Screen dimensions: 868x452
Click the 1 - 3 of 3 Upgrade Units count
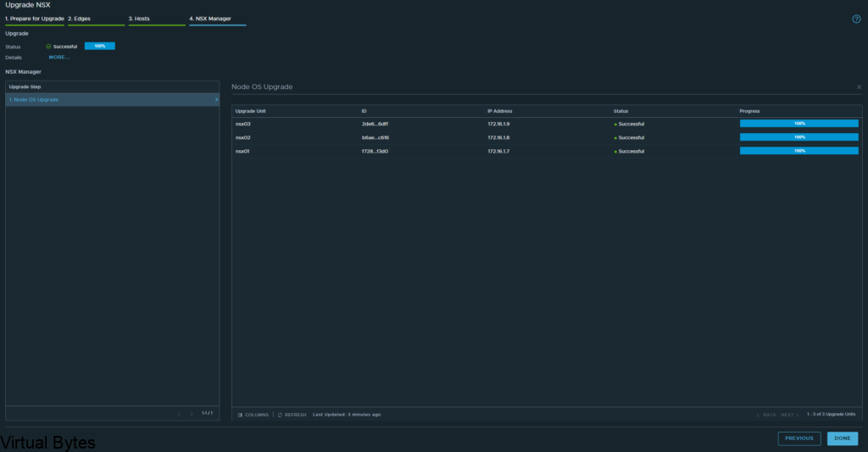(831, 415)
